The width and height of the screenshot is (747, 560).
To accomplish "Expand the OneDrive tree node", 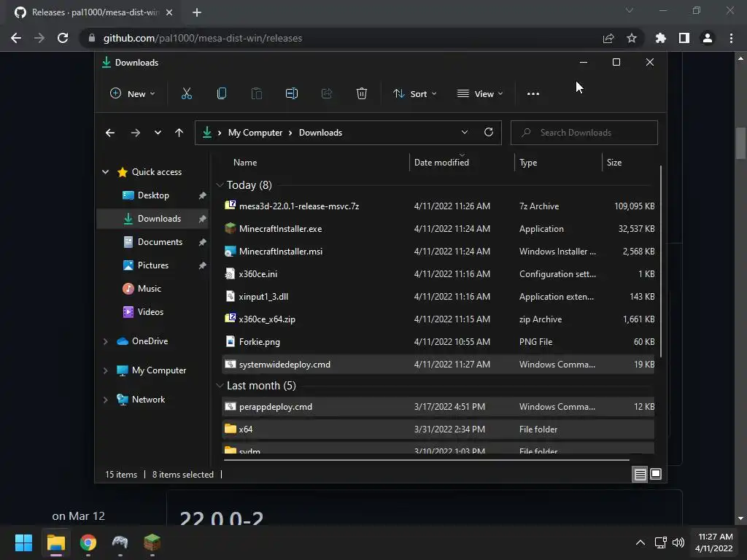I will [105, 341].
